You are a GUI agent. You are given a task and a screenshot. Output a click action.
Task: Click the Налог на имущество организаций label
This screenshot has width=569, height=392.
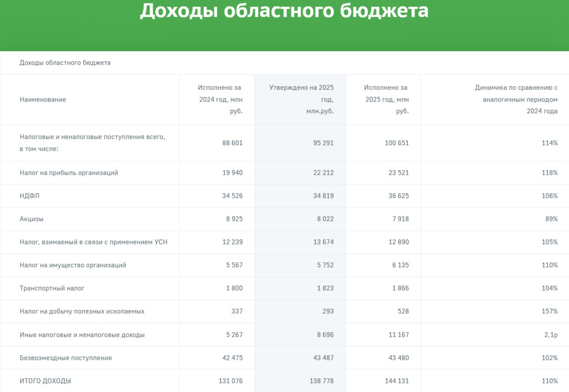pyautogui.click(x=73, y=265)
